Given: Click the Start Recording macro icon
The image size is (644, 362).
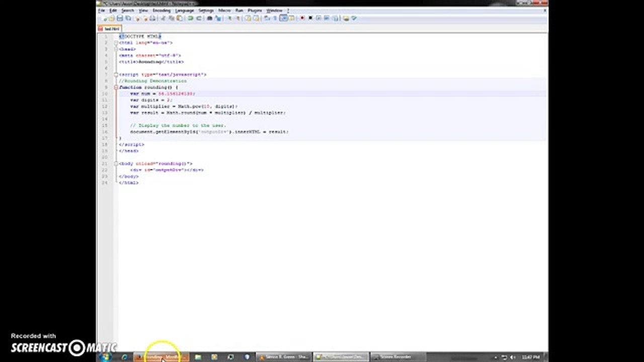Looking at the screenshot, I should click(x=302, y=18).
